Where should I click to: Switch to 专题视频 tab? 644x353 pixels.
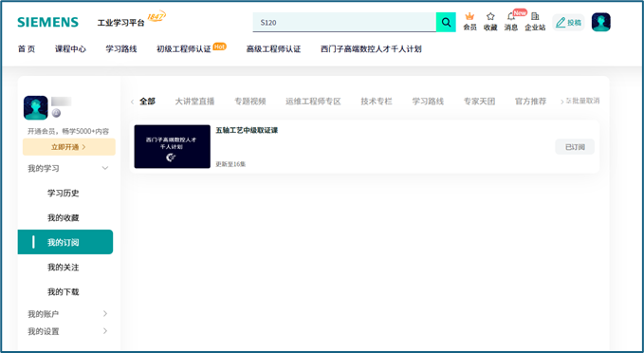click(250, 102)
